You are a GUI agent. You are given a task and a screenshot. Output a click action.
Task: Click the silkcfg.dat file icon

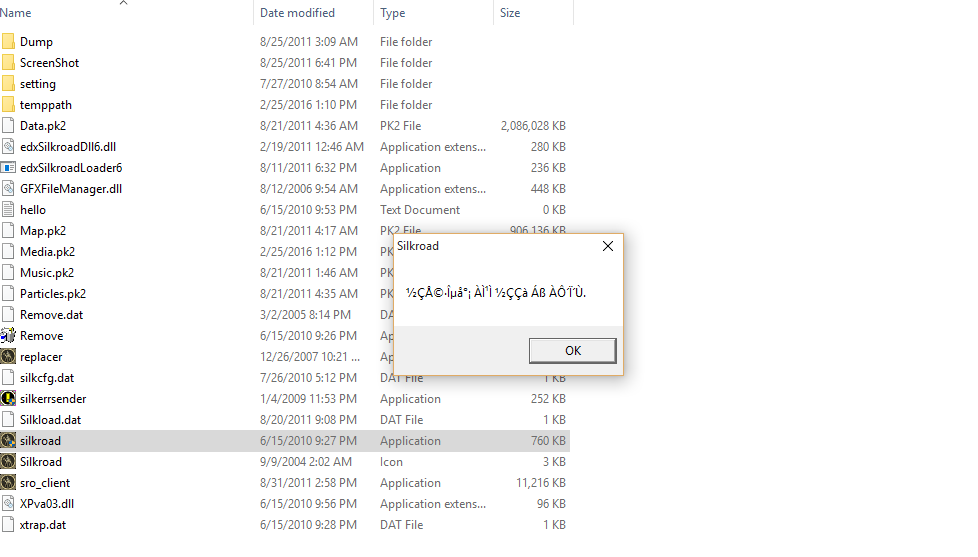(8, 377)
